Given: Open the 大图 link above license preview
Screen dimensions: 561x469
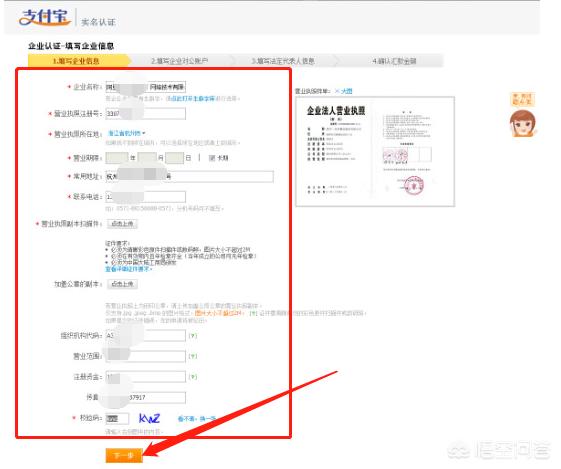Looking at the screenshot, I should (347, 91).
